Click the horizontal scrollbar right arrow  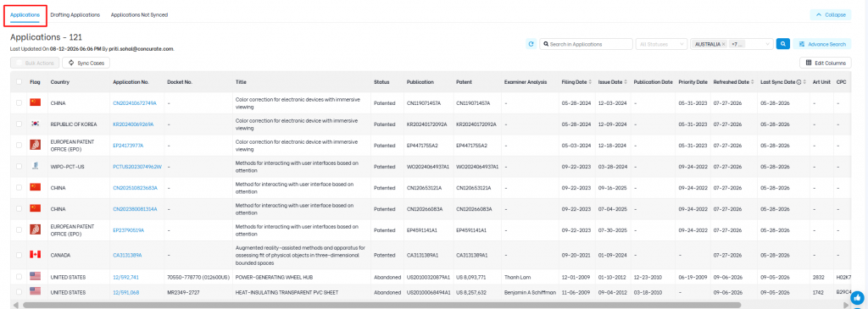click(x=845, y=305)
